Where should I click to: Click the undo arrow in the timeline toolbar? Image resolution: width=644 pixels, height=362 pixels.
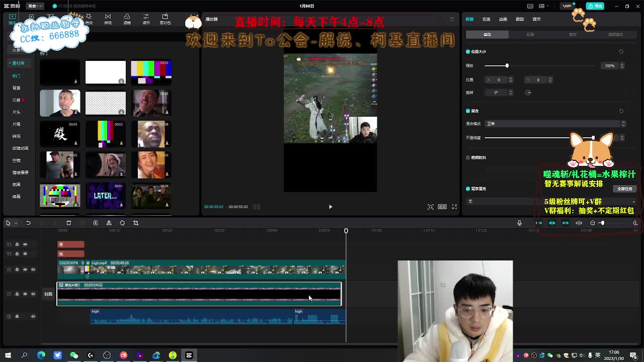click(x=28, y=223)
